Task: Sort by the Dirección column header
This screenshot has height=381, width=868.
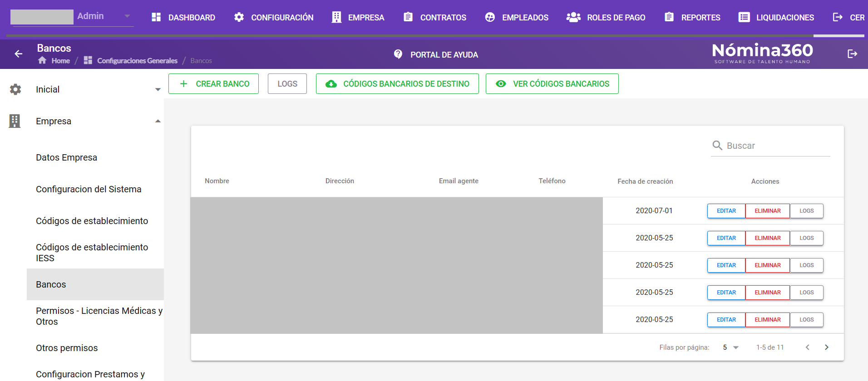Action: click(x=340, y=181)
